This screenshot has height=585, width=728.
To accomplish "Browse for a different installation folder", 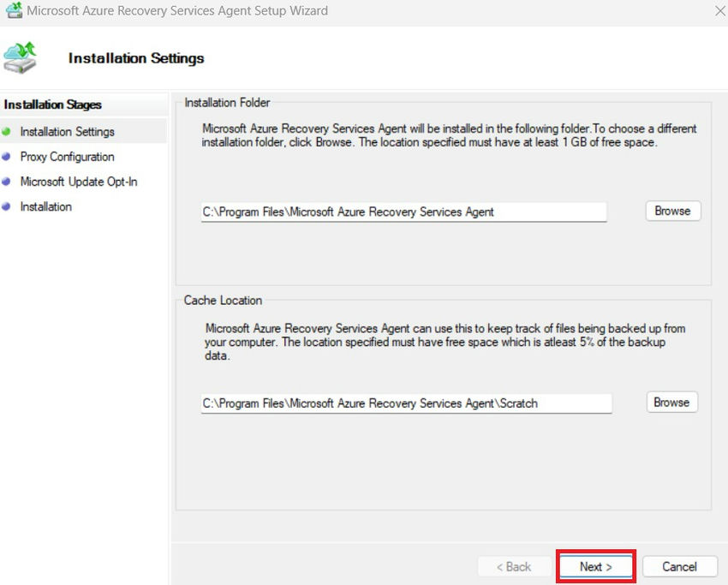I will coord(672,211).
